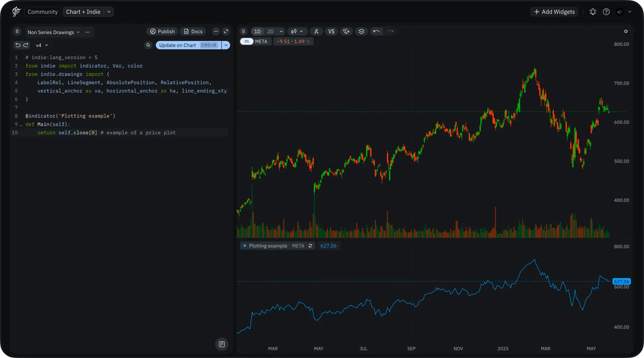Add an indicator with the f+ icon
The height and width of the screenshot is (358, 644).
pos(316,32)
